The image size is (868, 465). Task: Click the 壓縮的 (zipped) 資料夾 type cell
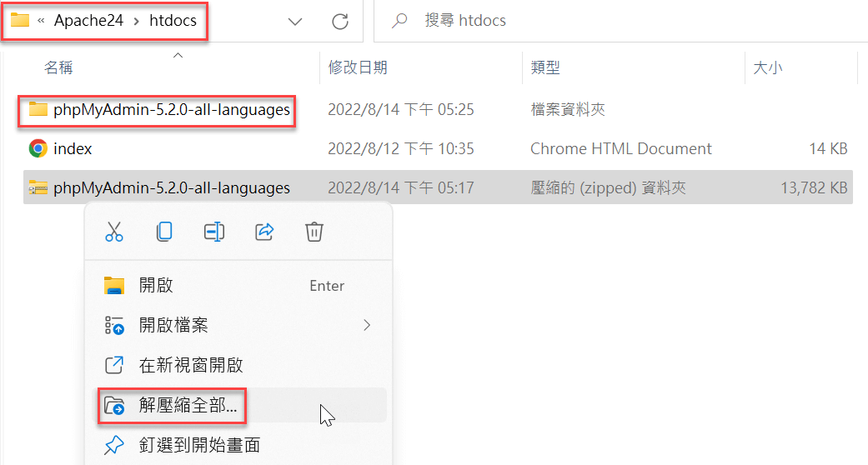point(609,188)
